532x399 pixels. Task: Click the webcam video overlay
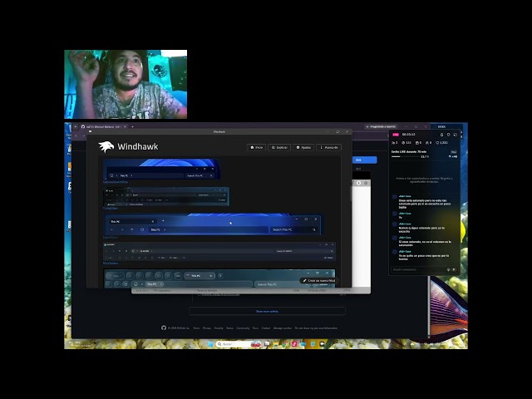click(126, 84)
